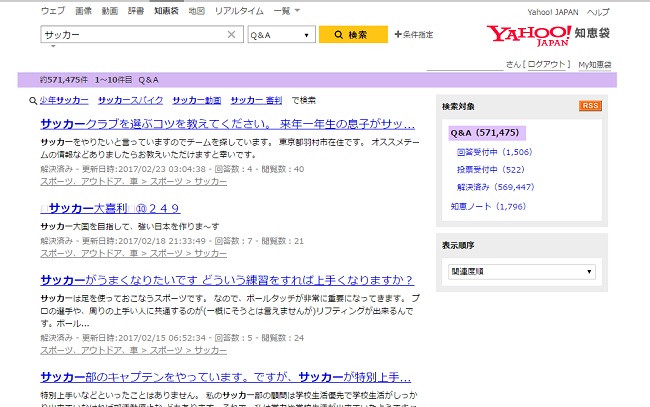
Task: Click the ログアウト logout link
Action: [x=546, y=64]
